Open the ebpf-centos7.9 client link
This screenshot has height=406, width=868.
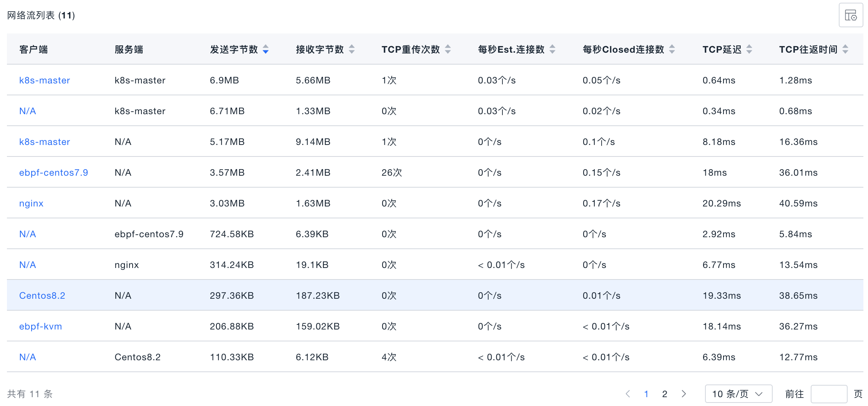pyautogui.click(x=53, y=173)
